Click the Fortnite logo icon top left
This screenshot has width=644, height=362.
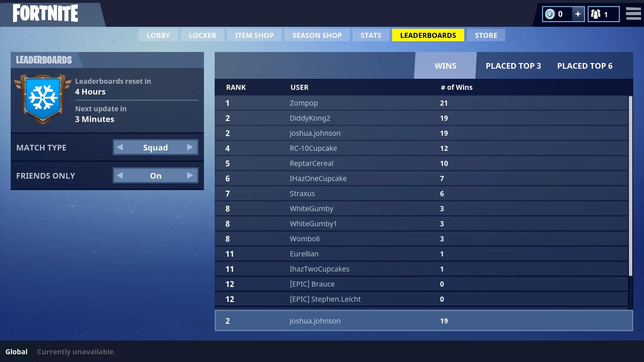click(x=46, y=13)
